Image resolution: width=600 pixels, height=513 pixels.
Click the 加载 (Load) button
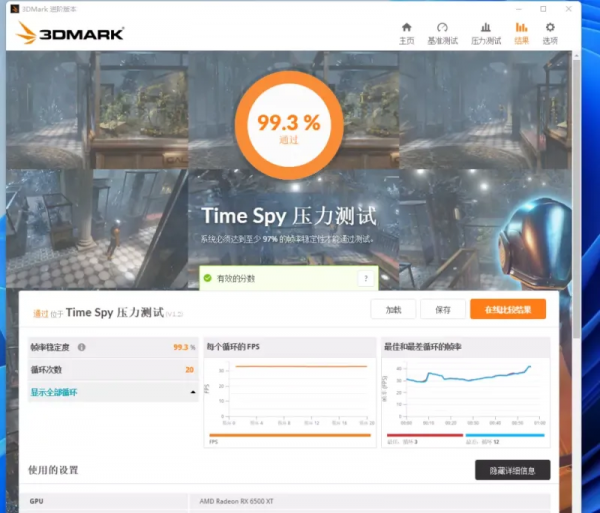(x=393, y=309)
